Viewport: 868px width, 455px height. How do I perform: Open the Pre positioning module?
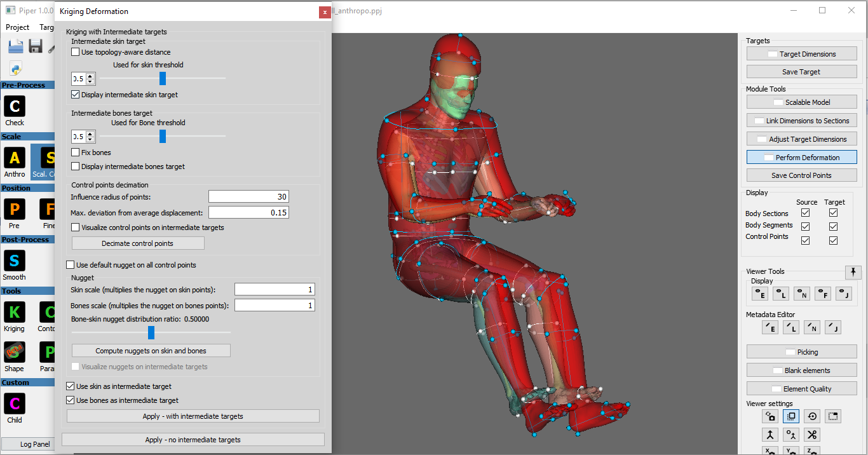pos(15,209)
